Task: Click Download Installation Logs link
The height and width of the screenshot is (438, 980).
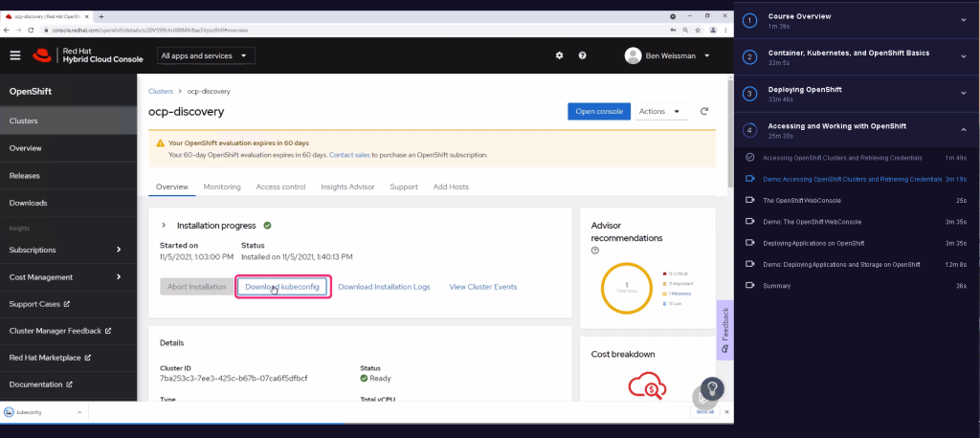Action: (x=385, y=287)
